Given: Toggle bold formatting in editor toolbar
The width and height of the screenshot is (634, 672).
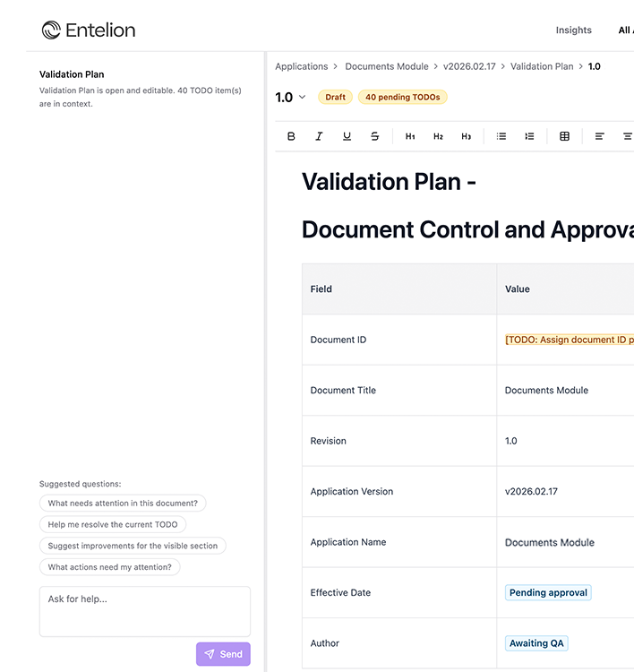Looking at the screenshot, I should [291, 136].
